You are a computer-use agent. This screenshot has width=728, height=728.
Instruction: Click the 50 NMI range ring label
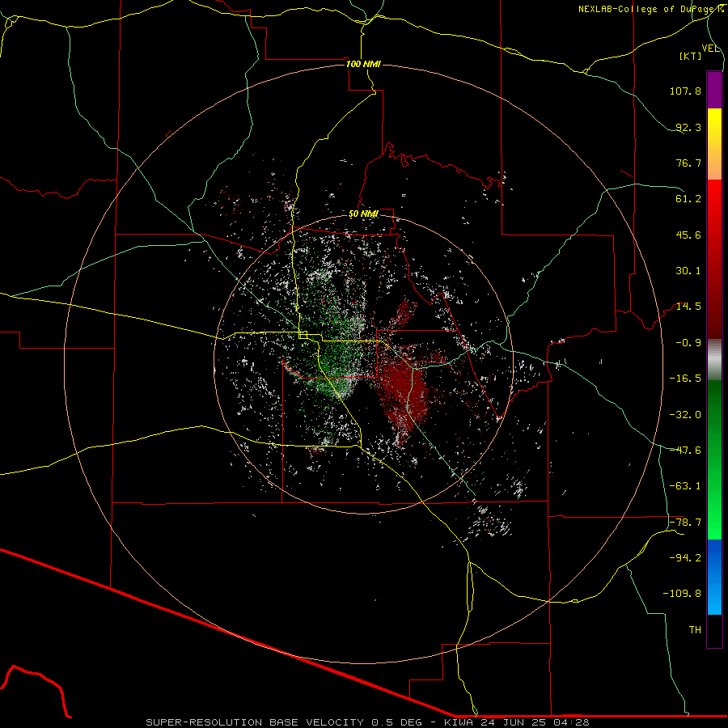coord(363,214)
